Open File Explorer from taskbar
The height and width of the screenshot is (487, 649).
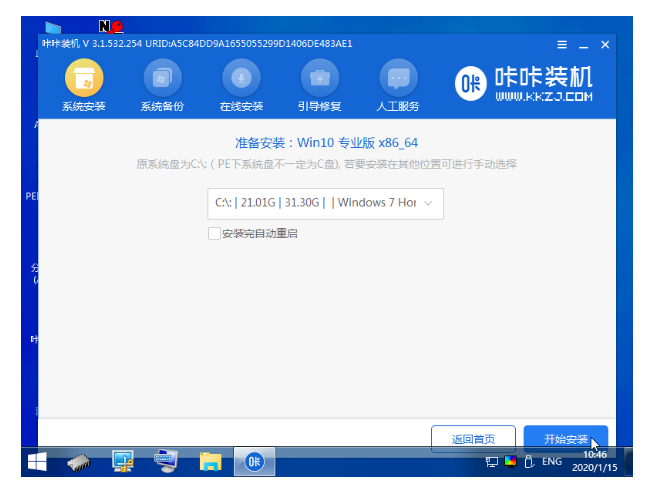pyautogui.click(x=210, y=462)
